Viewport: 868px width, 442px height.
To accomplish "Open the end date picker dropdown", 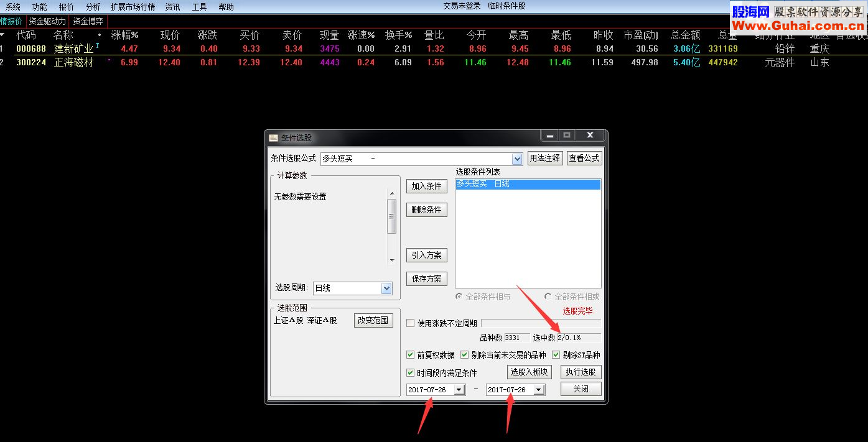I will pos(539,390).
